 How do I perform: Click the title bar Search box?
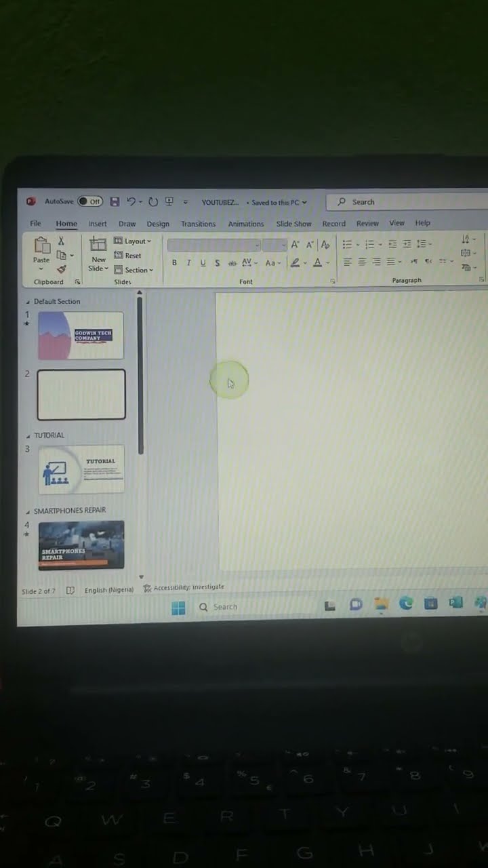(407, 202)
